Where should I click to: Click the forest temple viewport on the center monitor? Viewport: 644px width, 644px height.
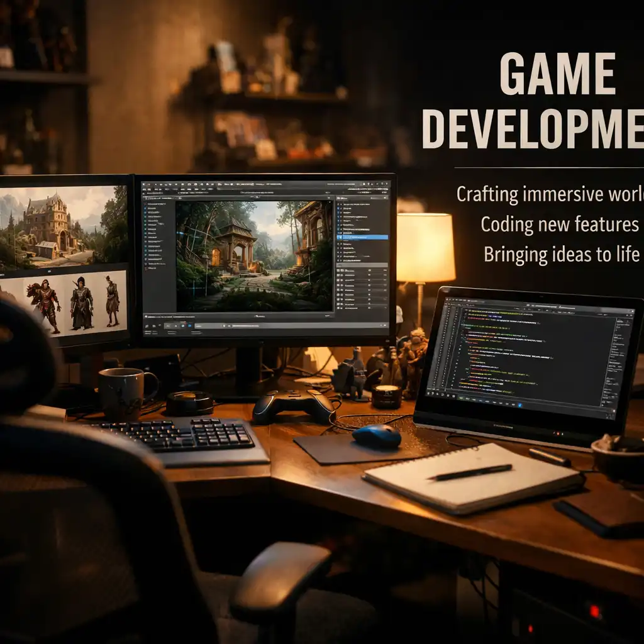[254, 256]
